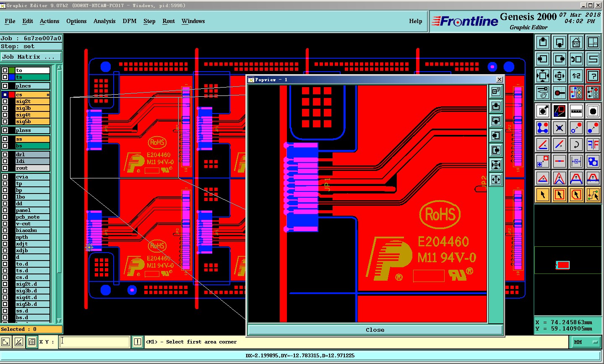Open the DFM menu

point(130,21)
